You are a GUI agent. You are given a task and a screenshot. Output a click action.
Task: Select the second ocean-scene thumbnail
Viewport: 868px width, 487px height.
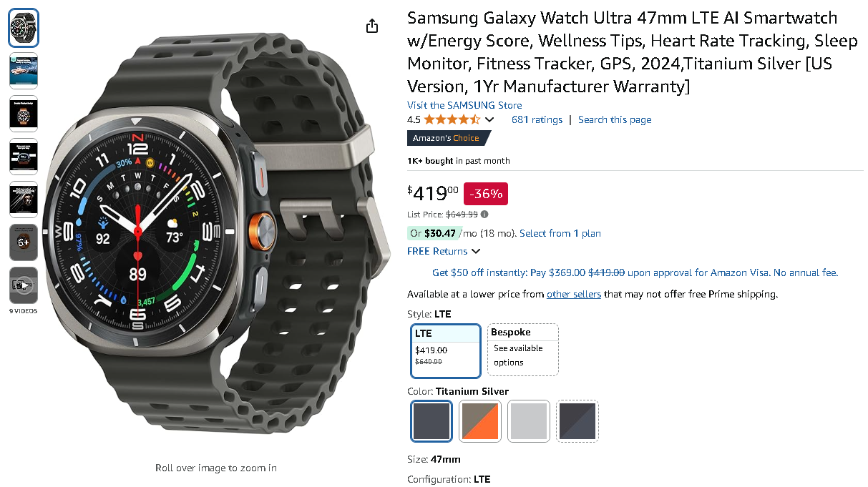click(x=24, y=70)
